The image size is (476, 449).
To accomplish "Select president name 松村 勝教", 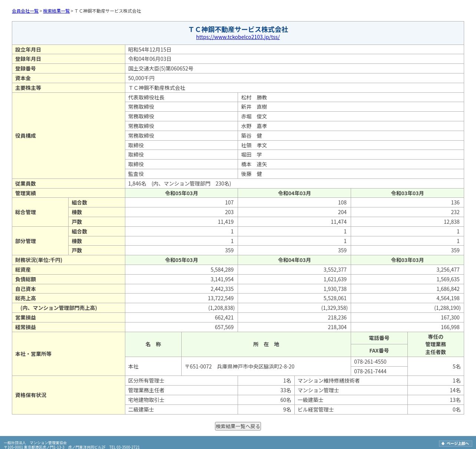I will point(254,98).
